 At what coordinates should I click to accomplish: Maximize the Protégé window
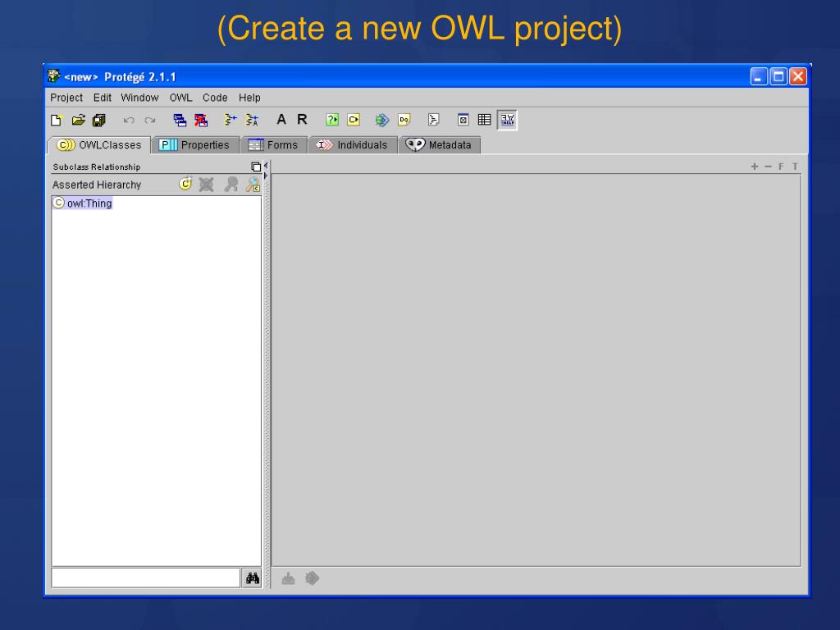tap(778, 76)
